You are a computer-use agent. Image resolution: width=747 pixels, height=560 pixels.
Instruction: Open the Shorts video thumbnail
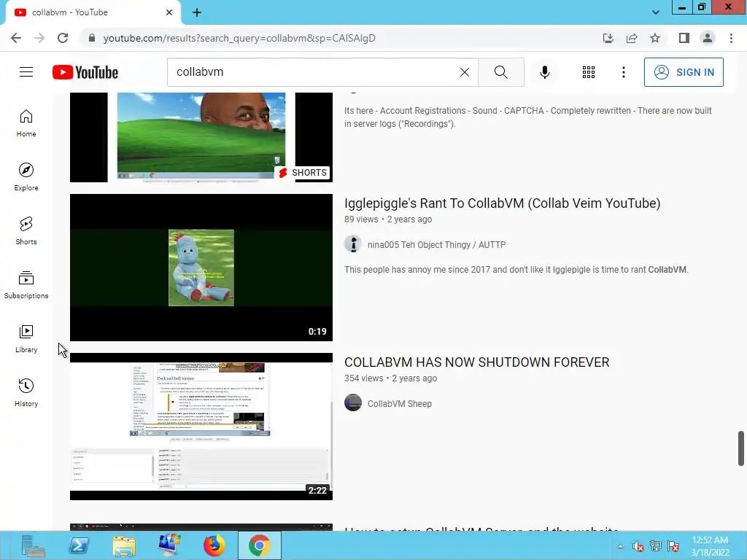click(x=201, y=137)
